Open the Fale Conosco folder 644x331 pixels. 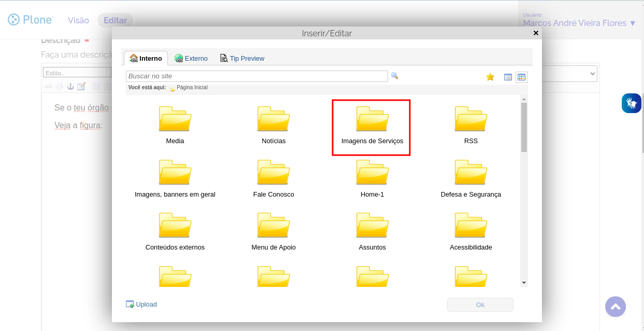tap(274, 174)
